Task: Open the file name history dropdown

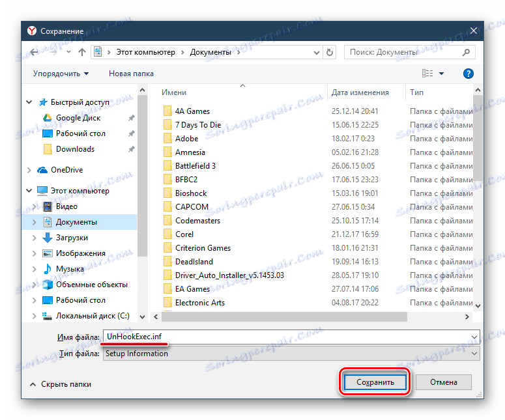Action: [x=474, y=337]
